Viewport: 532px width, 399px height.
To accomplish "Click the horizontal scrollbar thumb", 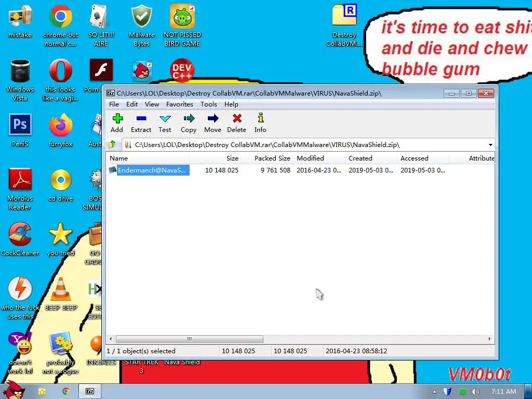I will [x=189, y=339].
